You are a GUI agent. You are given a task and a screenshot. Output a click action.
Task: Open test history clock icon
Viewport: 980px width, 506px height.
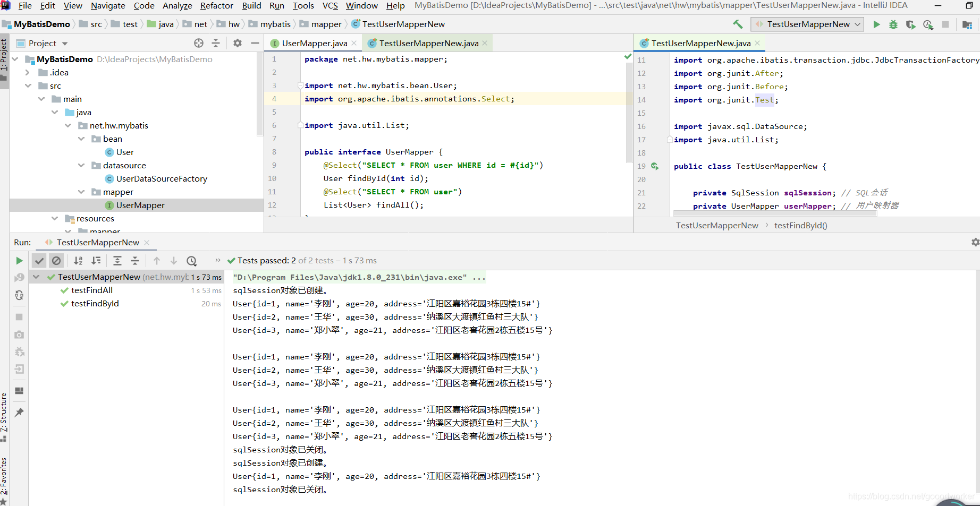pyautogui.click(x=192, y=261)
